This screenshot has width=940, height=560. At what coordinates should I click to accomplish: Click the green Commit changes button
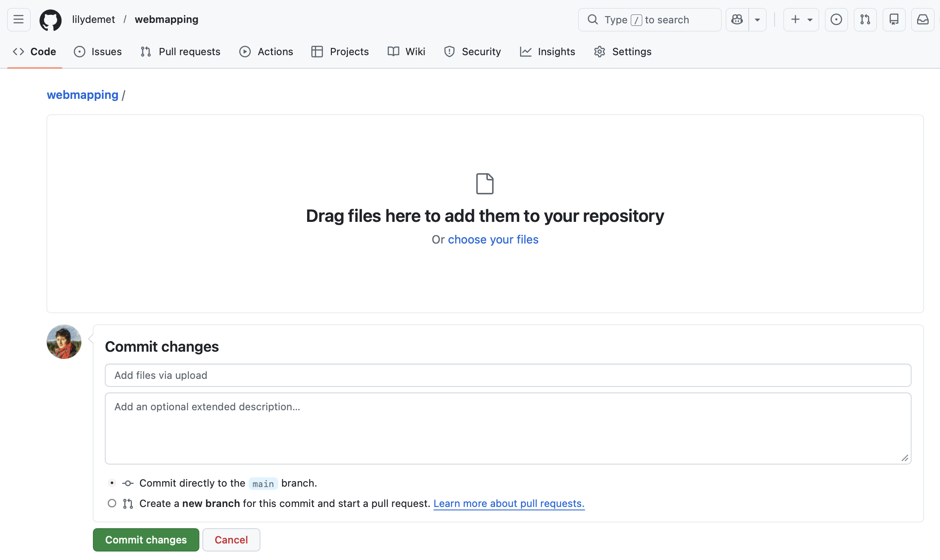click(146, 540)
